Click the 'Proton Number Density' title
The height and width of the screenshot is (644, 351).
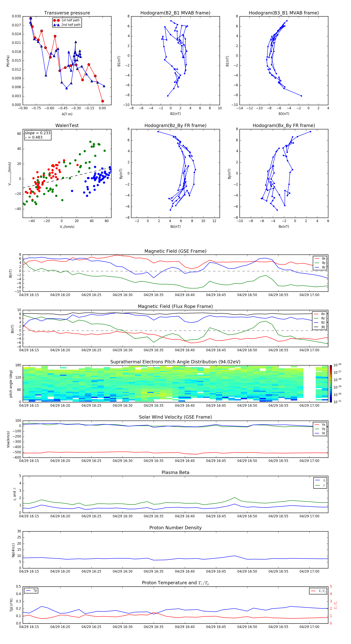pyautogui.click(x=175, y=528)
